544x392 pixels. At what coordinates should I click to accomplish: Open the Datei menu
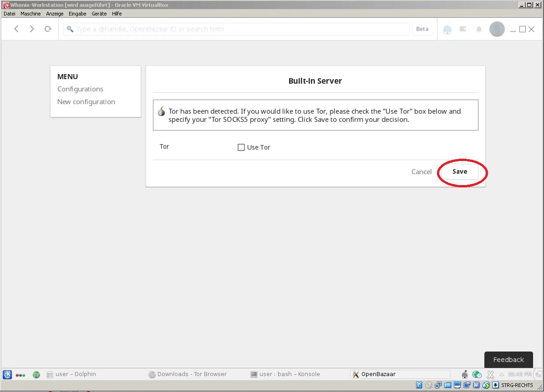pyautogui.click(x=10, y=14)
